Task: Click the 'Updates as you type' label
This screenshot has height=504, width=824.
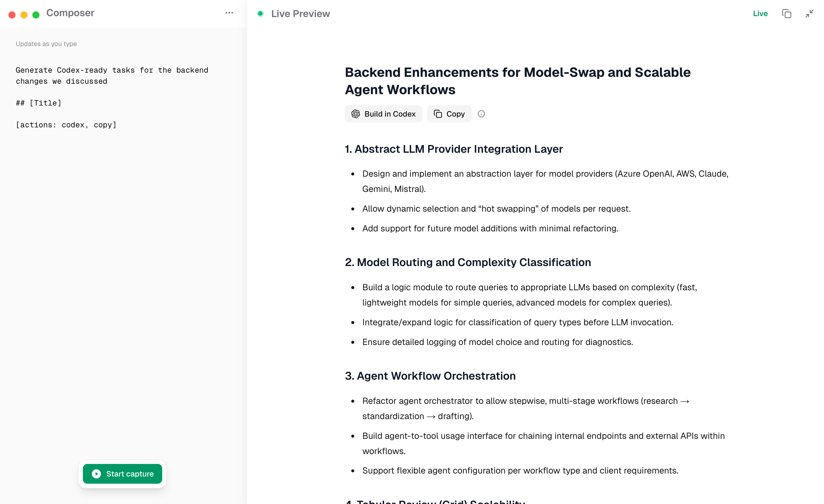Action: click(46, 44)
